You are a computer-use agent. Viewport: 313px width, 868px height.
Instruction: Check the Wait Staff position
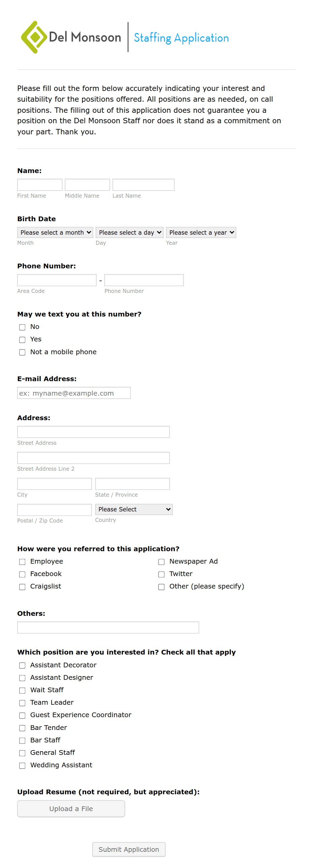pos(22,691)
